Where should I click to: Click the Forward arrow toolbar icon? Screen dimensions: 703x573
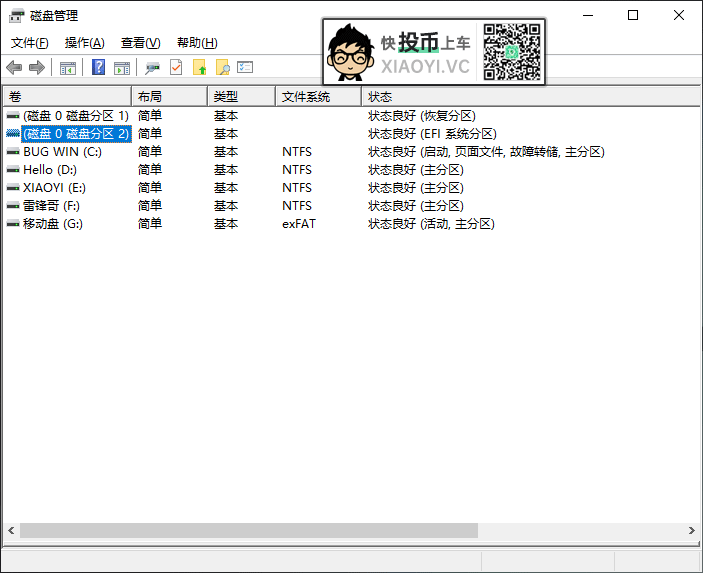37,67
